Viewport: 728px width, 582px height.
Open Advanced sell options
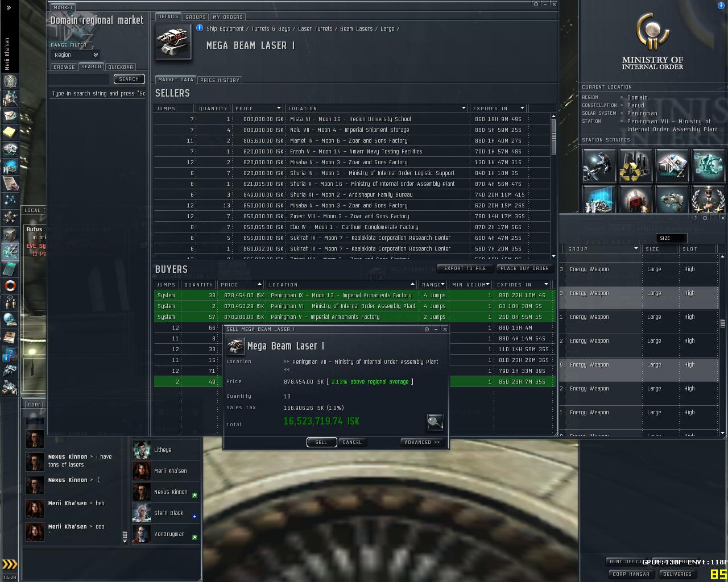pyautogui.click(x=422, y=442)
